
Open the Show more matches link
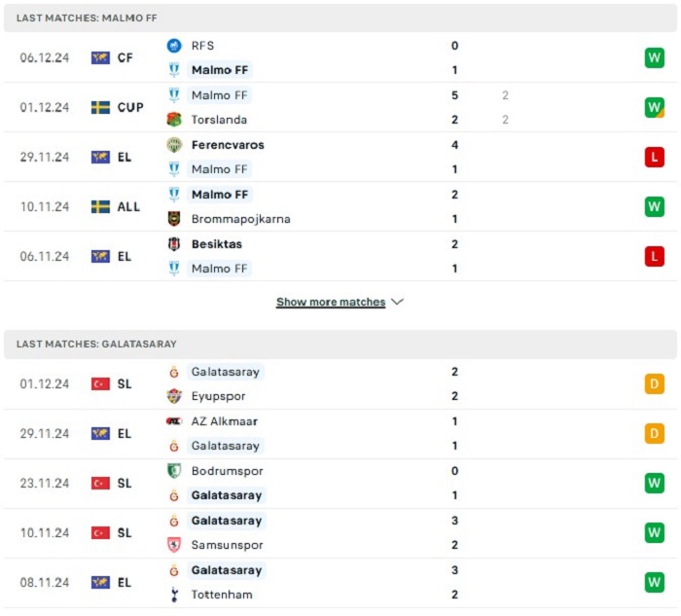pos(331,302)
